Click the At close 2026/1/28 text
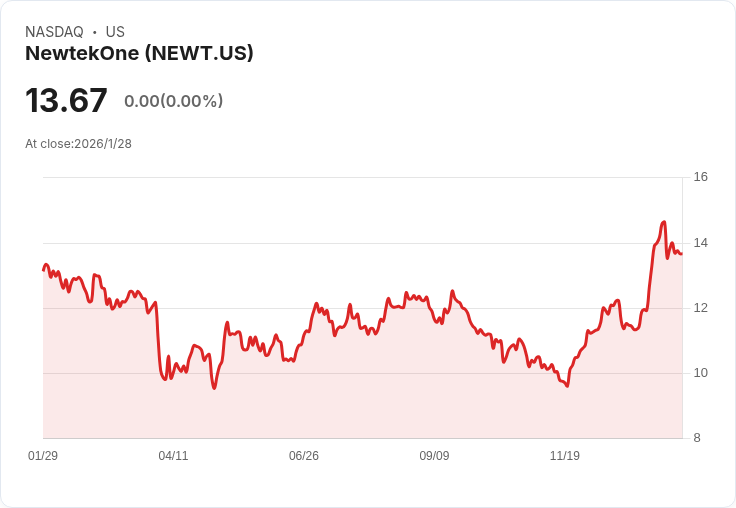Screen dimensions: 736x508 click(78, 143)
